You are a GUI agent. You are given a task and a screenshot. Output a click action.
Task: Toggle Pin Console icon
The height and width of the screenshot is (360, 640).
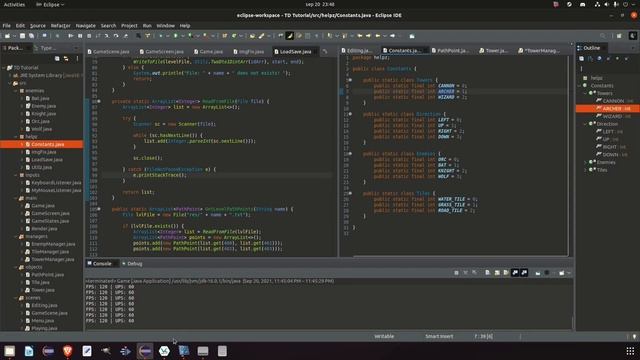(538, 273)
